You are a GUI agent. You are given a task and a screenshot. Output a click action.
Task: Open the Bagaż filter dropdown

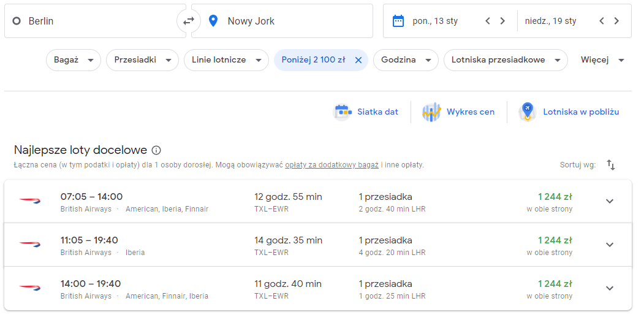pyautogui.click(x=74, y=60)
